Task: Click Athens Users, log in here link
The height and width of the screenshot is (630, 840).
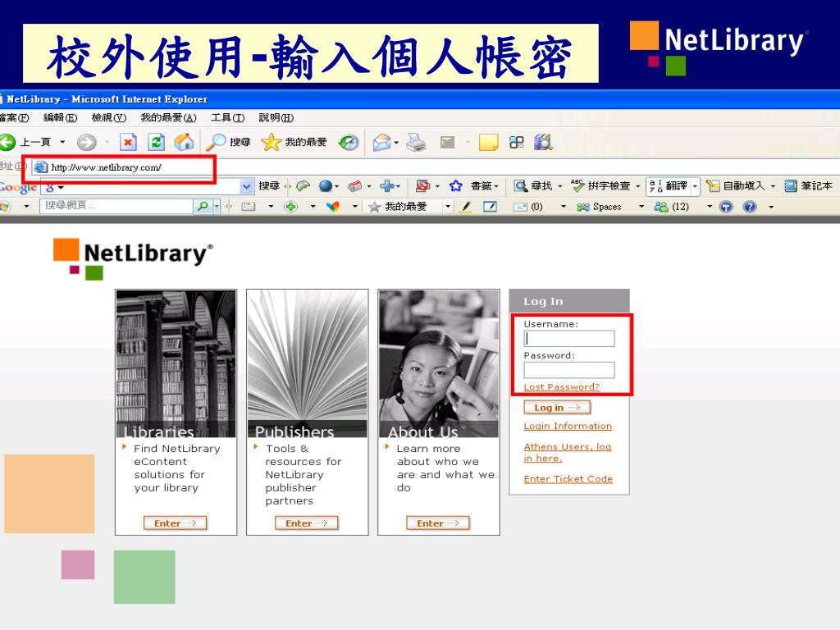Action: [x=568, y=452]
